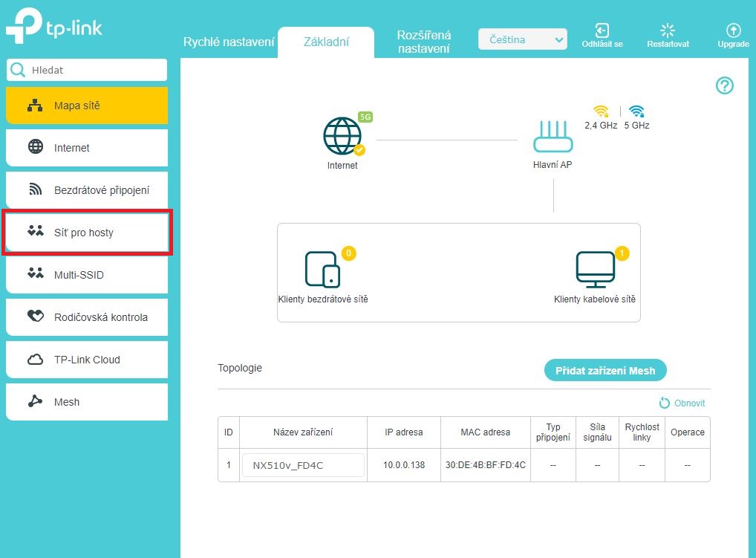Image resolution: width=756 pixels, height=558 pixels.
Task: Click Přidat zařízení Mesh button
Action: coord(605,371)
